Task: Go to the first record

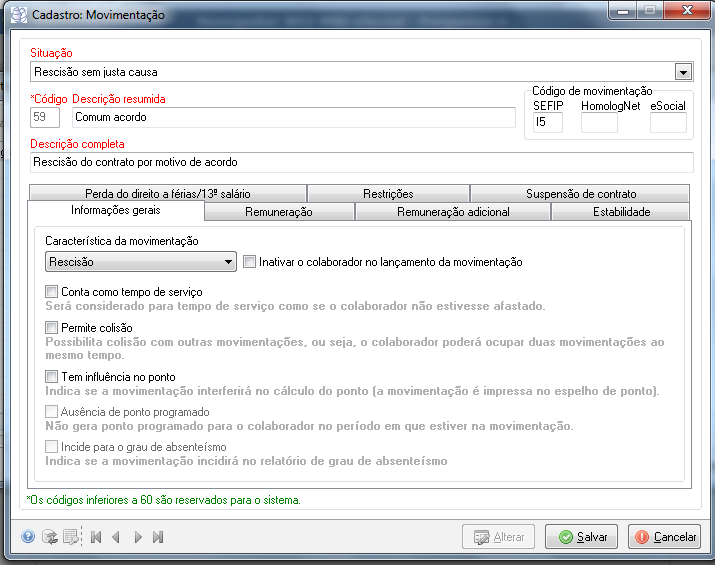Action: tap(96, 537)
